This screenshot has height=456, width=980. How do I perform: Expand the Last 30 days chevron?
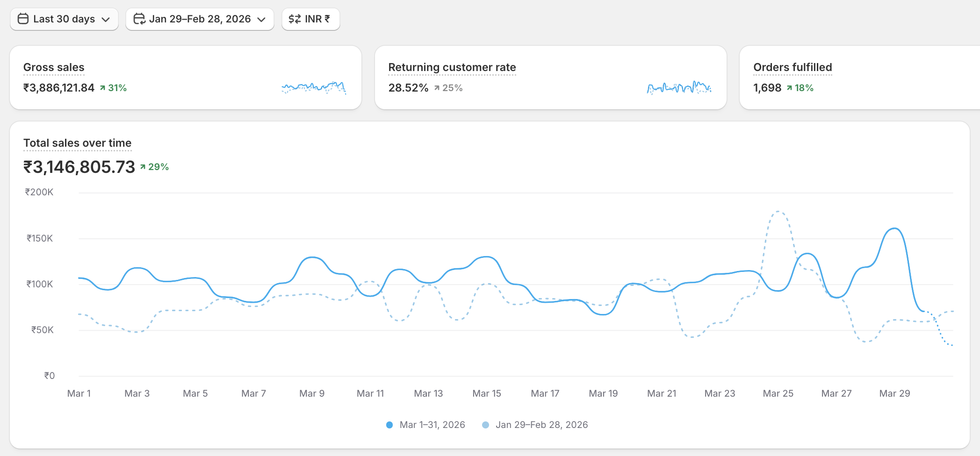click(x=106, y=19)
